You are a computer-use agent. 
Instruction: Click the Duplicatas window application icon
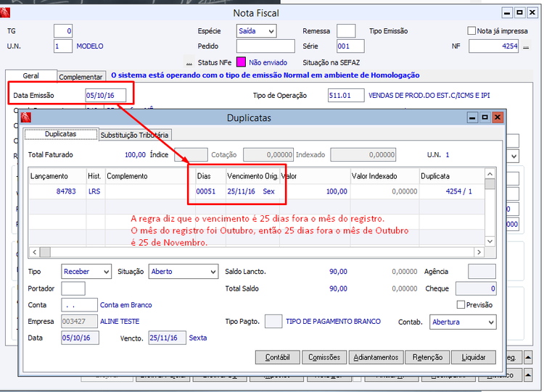26,117
